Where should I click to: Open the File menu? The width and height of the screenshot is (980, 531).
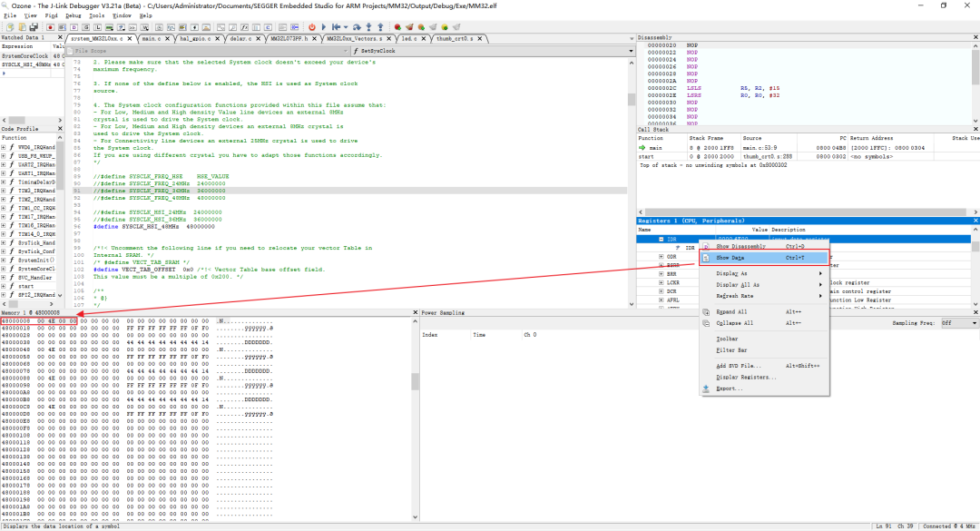[10, 15]
